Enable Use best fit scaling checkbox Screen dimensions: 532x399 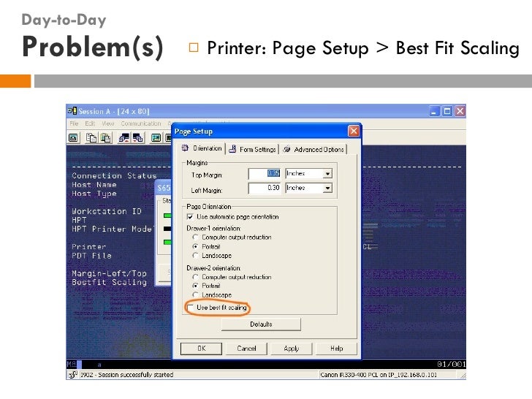(x=190, y=308)
